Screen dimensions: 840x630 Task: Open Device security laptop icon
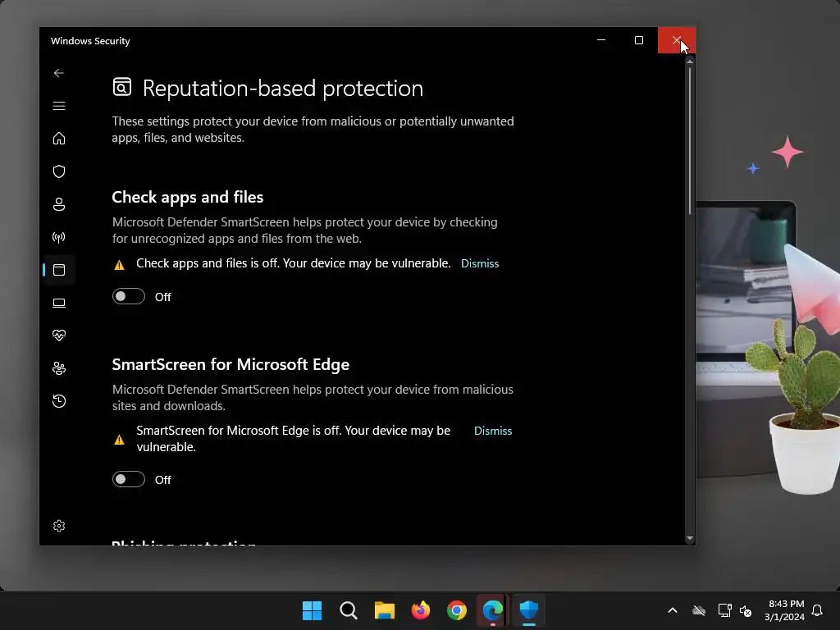point(59,304)
